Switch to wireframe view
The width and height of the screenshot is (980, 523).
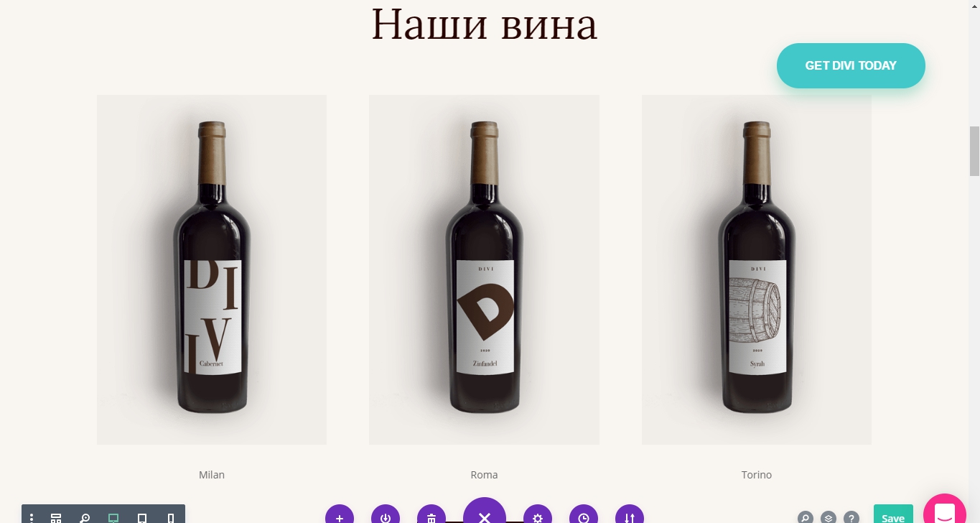coord(56,517)
